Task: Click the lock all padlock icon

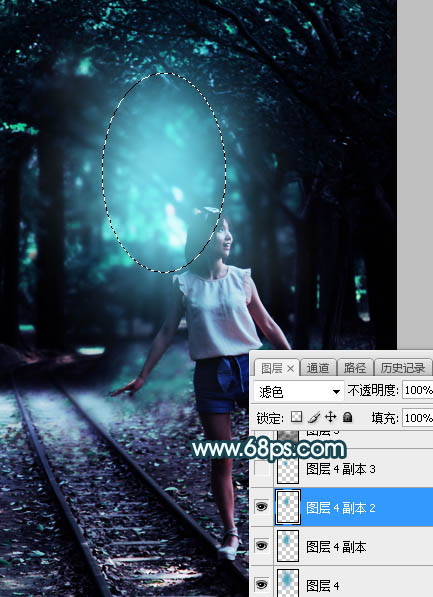Action: 347,417
